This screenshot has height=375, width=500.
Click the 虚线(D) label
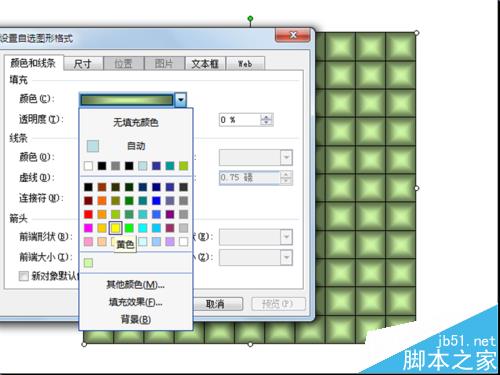[x=37, y=177]
